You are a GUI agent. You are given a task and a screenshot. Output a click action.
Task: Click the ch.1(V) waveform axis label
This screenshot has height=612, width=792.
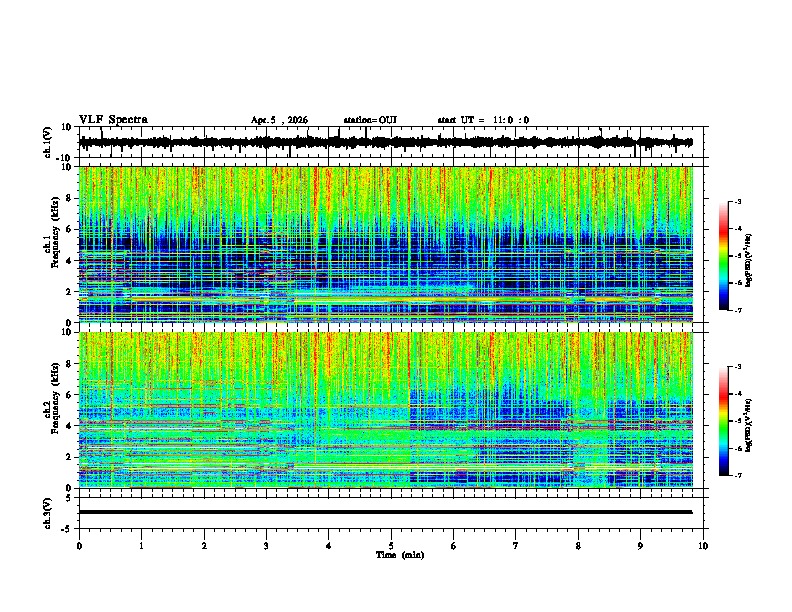[48, 142]
